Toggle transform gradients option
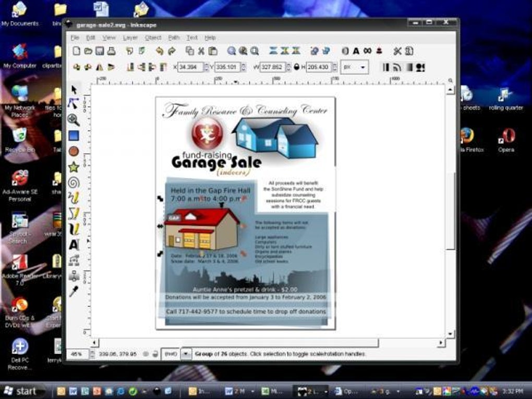The height and width of the screenshot is (399, 532). click(409, 67)
